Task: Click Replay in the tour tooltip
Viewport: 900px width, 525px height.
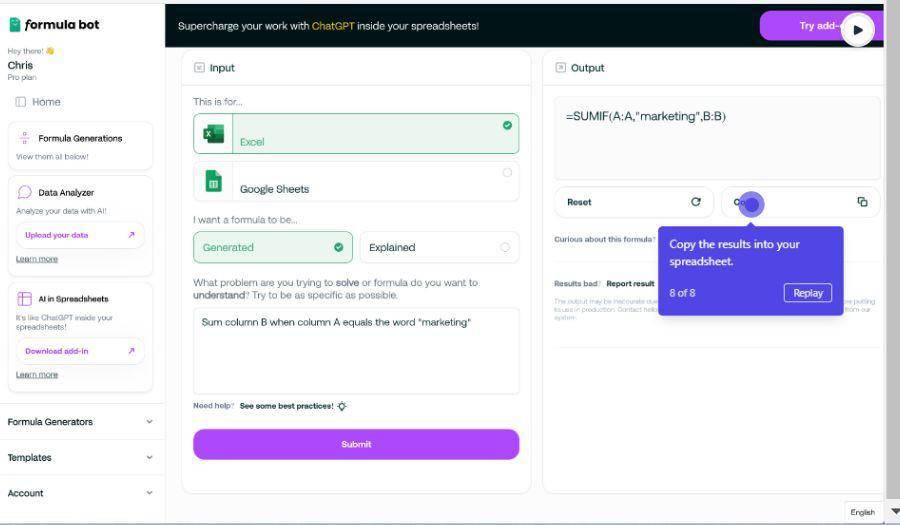Action: point(808,293)
